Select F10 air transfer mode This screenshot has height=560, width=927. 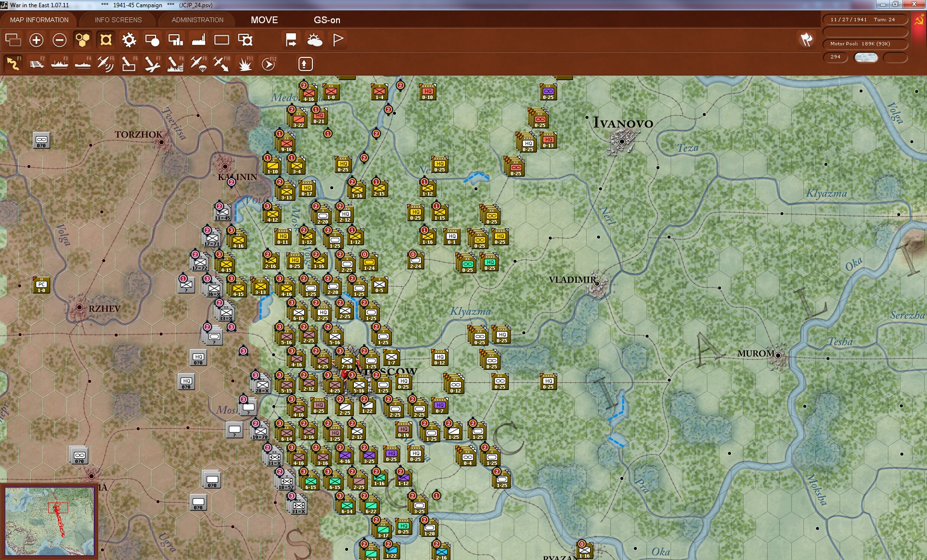(x=222, y=63)
